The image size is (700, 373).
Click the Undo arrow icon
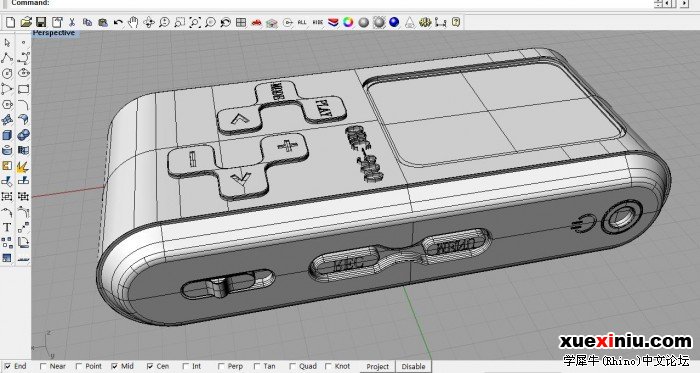point(118,22)
